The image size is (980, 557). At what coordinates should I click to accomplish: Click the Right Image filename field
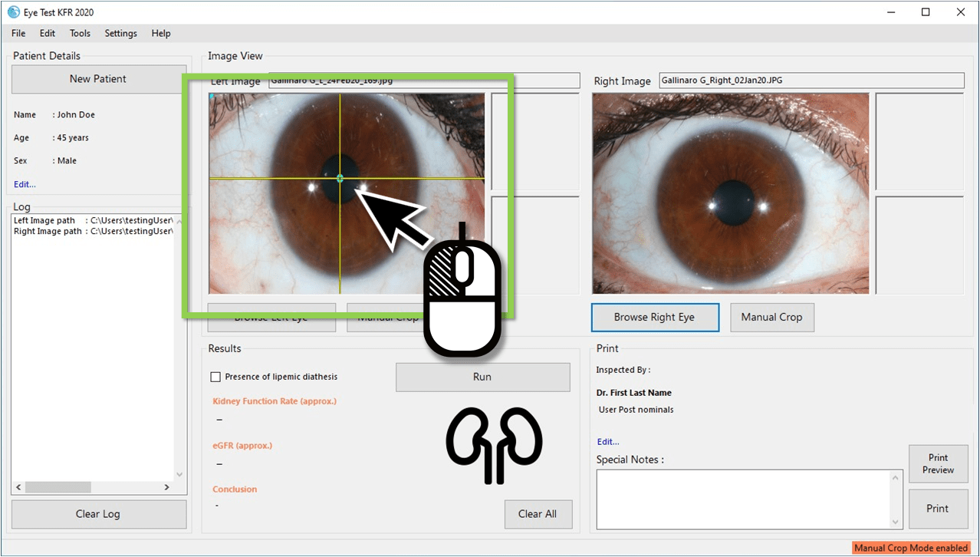coord(811,81)
